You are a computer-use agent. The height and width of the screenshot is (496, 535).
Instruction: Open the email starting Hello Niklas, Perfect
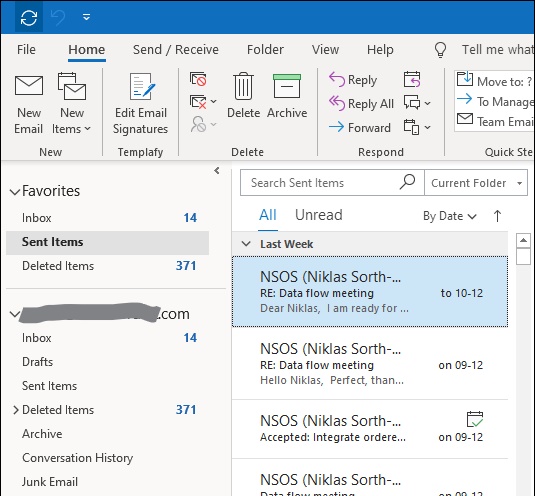coord(370,364)
